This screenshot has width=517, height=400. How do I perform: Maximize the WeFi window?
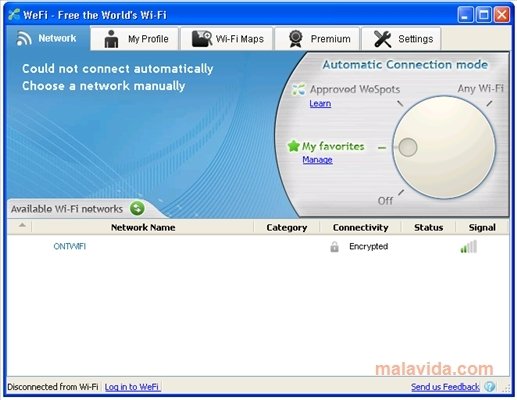click(483, 15)
